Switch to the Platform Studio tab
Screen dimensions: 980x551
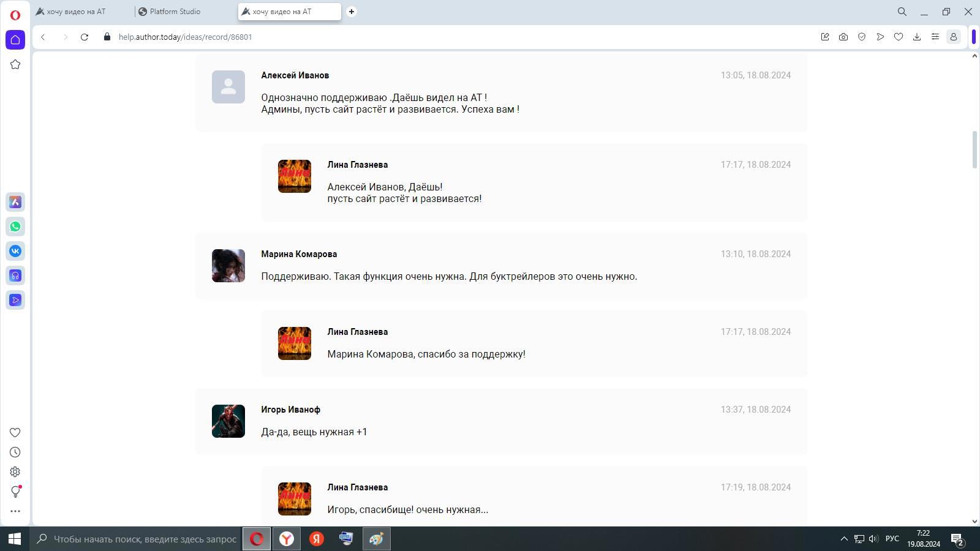(175, 12)
